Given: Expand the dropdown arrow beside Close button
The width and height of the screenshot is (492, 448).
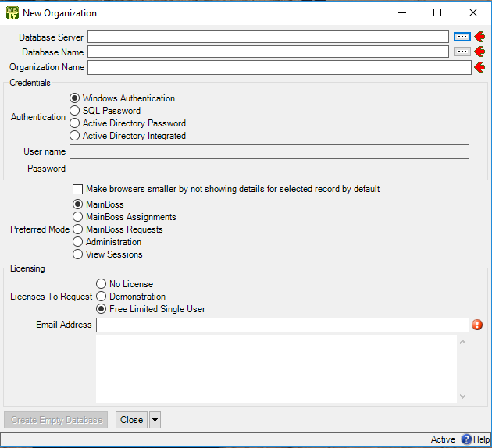Looking at the screenshot, I should click(x=155, y=420).
